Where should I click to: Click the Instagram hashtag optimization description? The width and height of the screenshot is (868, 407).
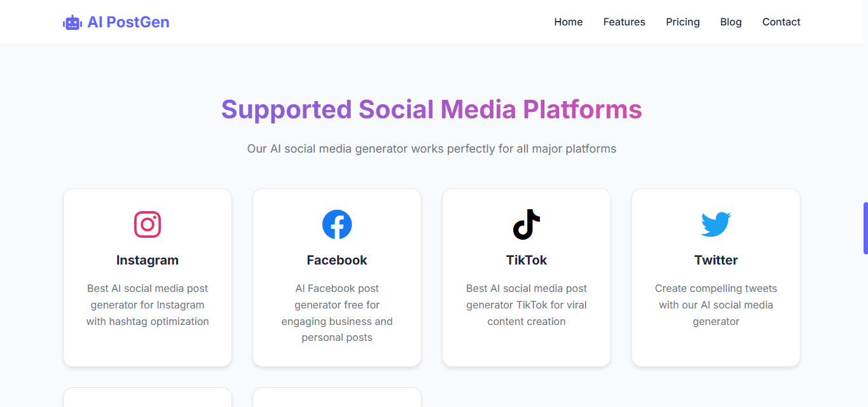coord(148,305)
